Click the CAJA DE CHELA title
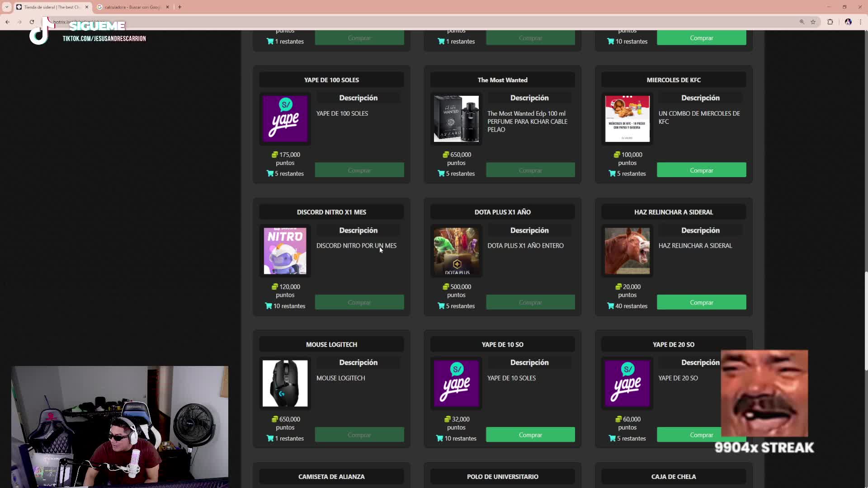The width and height of the screenshot is (868, 488). point(674,477)
